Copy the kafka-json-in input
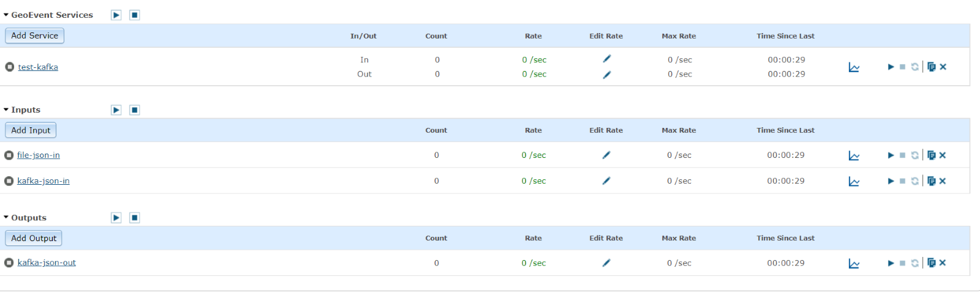The height and width of the screenshot is (298, 980). pyautogui.click(x=932, y=181)
